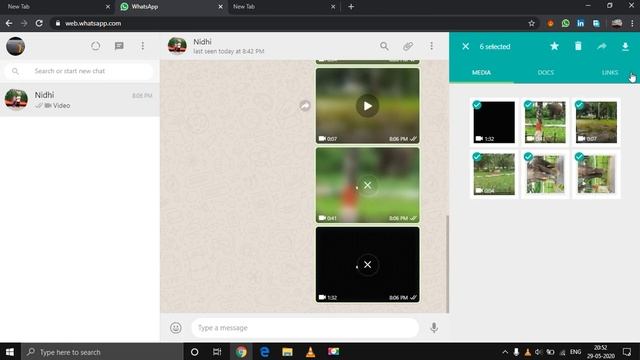The height and width of the screenshot is (360, 640).
Task: Uncheck the middle bottom-row image thumbnail
Action: click(x=528, y=157)
